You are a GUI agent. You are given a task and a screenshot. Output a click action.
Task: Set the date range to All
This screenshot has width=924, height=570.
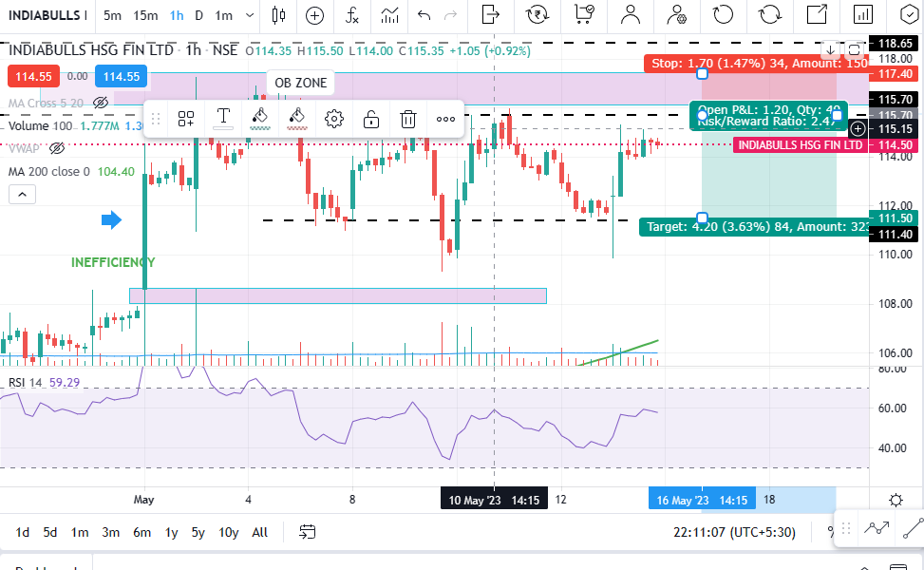(x=260, y=532)
